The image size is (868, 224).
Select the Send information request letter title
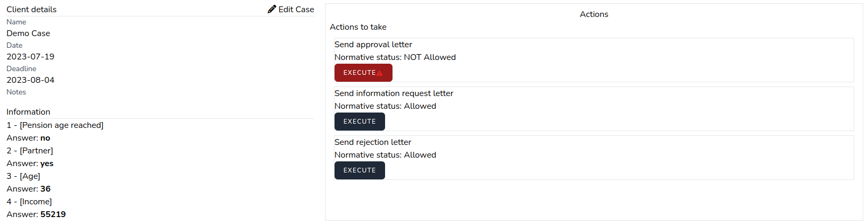tap(394, 93)
